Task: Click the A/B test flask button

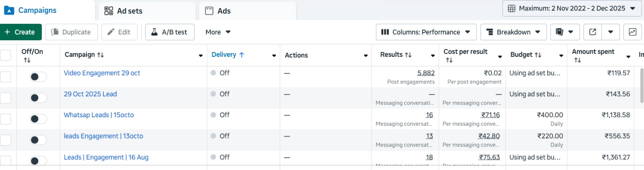Action: click(x=169, y=32)
